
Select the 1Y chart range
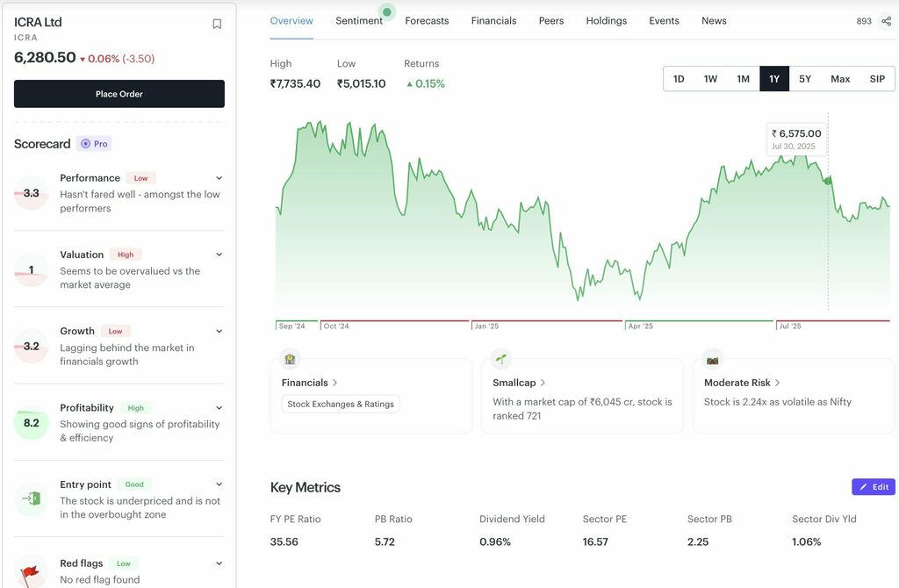(x=774, y=79)
